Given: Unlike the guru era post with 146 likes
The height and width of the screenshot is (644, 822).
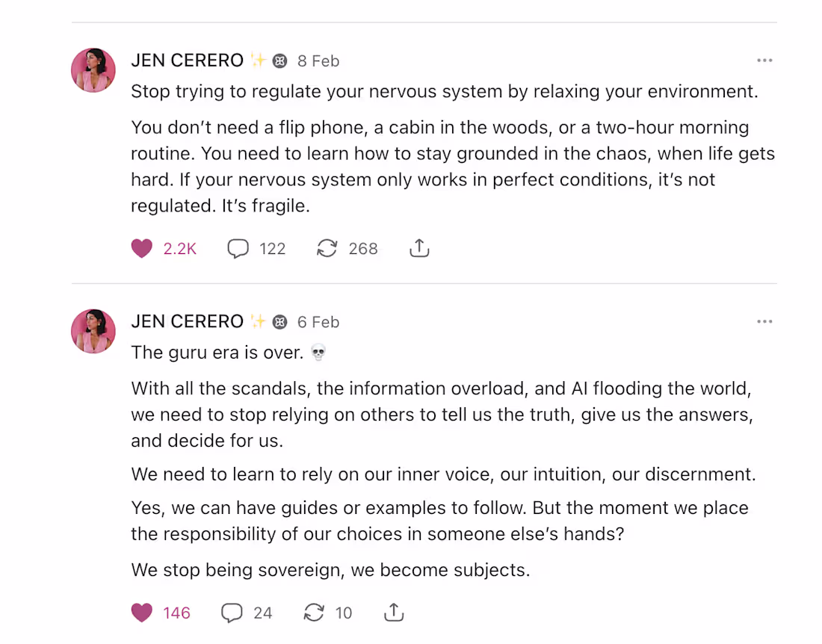Looking at the screenshot, I should click(141, 612).
